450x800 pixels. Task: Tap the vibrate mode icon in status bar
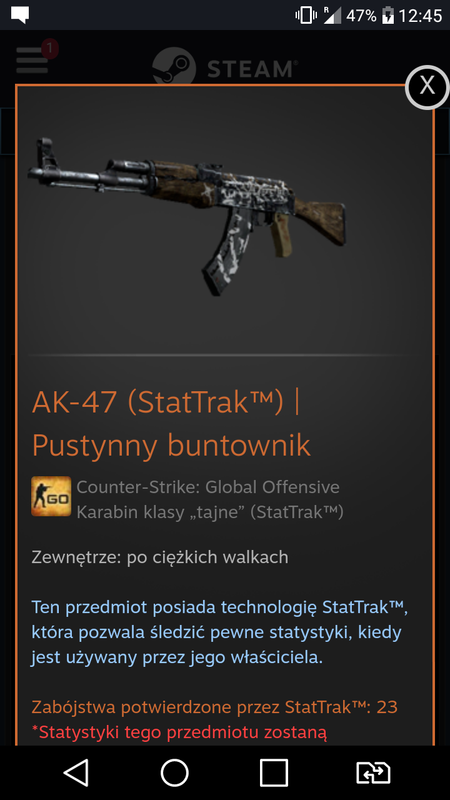point(306,15)
